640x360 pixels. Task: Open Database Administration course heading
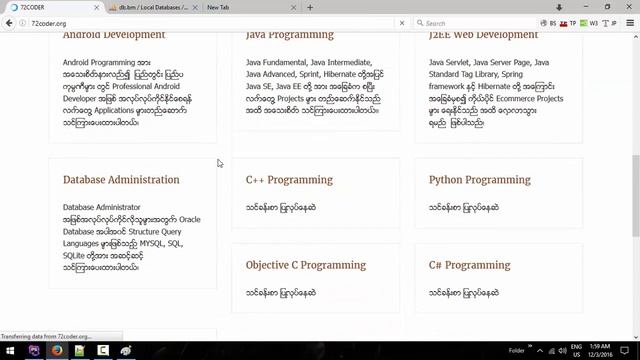coord(121,180)
